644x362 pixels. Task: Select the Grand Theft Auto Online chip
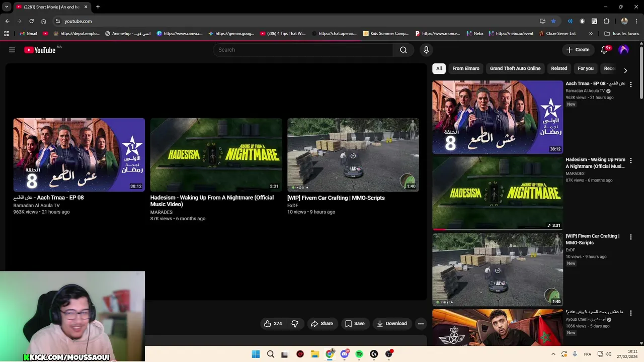tap(515, 68)
